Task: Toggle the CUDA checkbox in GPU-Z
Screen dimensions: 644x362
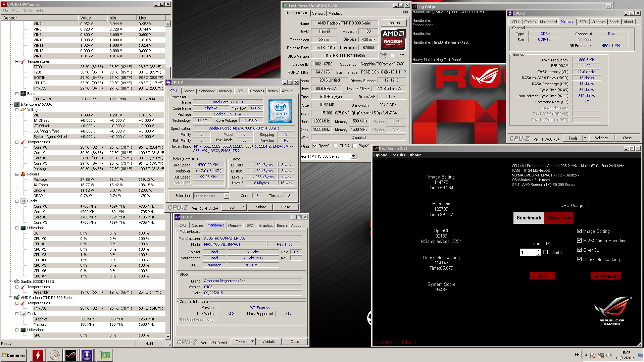Action: click(x=336, y=146)
